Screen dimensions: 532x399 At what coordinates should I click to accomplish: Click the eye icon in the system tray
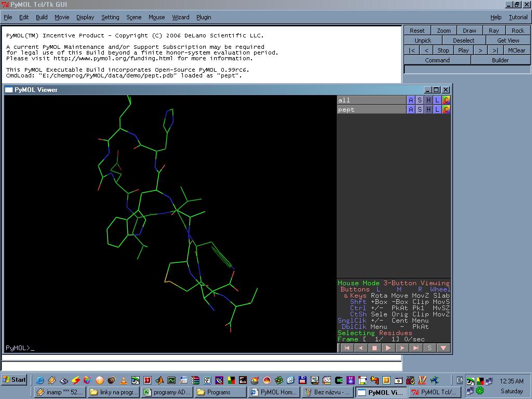[470, 381]
